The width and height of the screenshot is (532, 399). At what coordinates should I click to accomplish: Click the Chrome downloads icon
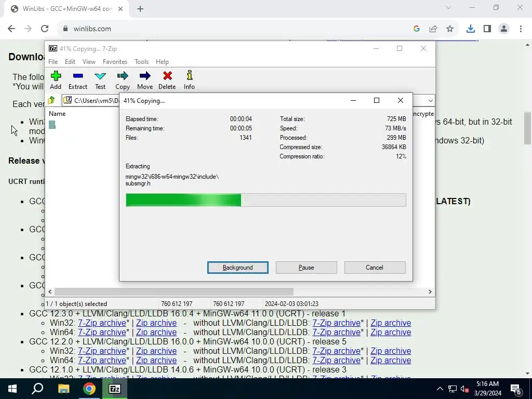[x=470, y=29]
